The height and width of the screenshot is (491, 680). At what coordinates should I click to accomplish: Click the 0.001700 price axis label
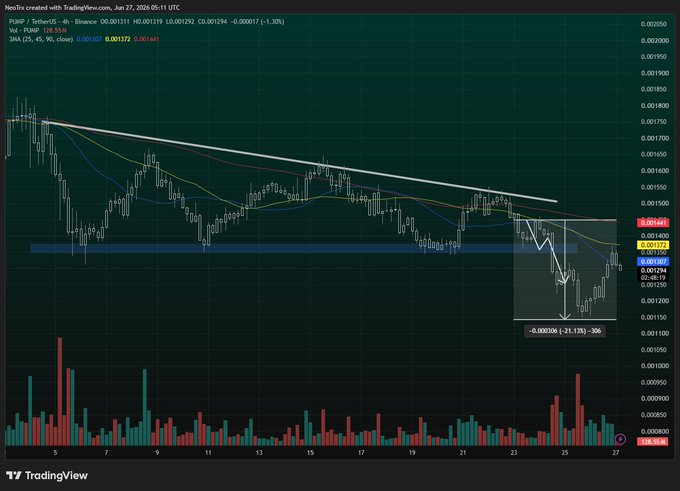(654, 138)
